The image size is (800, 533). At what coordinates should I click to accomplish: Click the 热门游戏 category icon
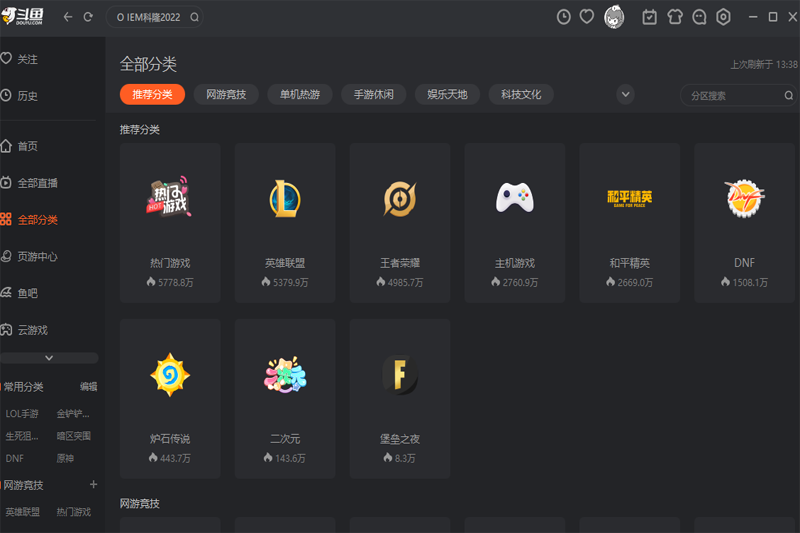click(x=170, y=197)
